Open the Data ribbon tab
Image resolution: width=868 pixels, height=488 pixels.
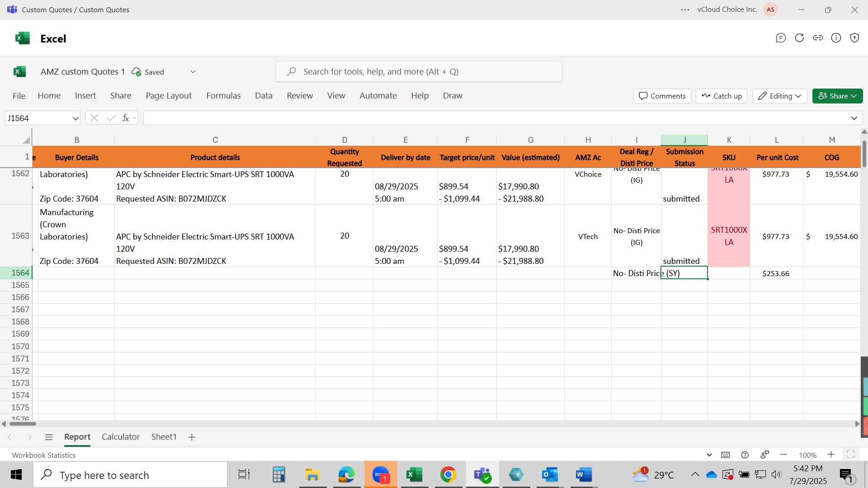coord(264,96)
